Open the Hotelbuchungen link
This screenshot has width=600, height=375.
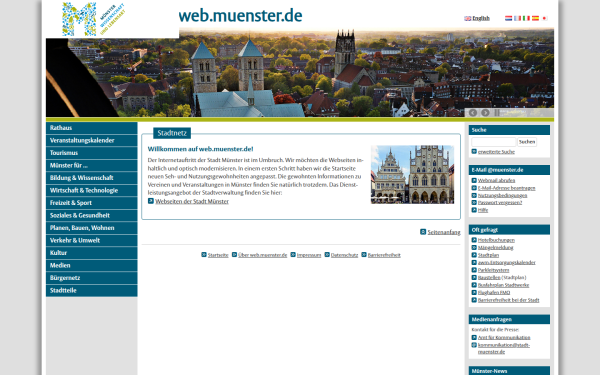pyautogui.click(x=496, y=240)
